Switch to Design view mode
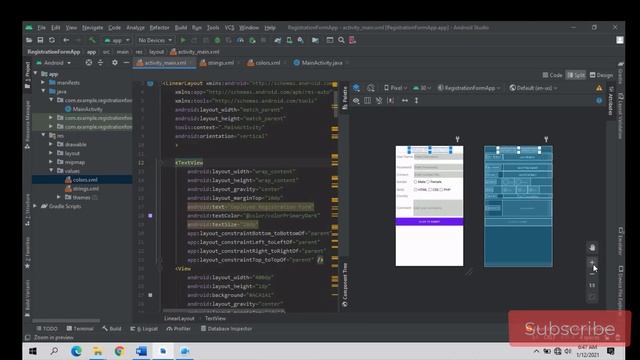 click(601, 75)
